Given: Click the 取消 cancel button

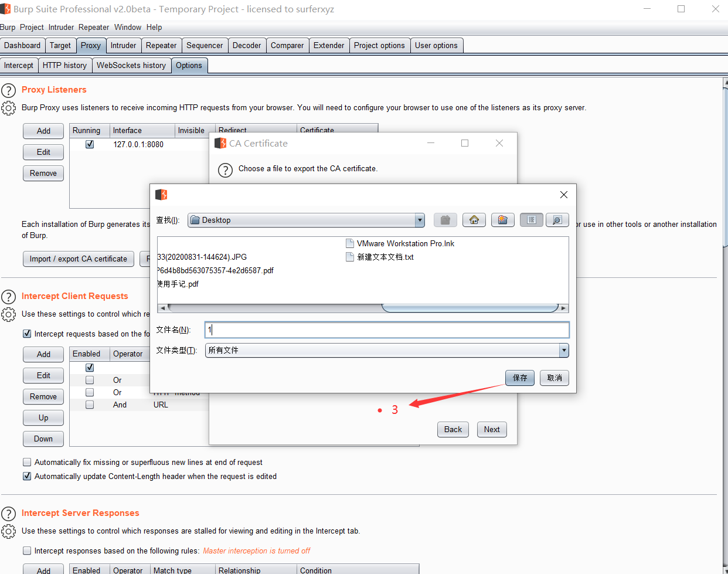Looking at the screenshot, I should tap(554, 378).
